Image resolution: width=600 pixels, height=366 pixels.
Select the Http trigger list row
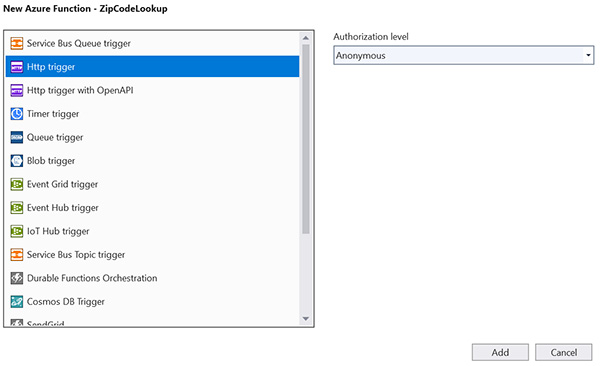[x=152, y=67]
